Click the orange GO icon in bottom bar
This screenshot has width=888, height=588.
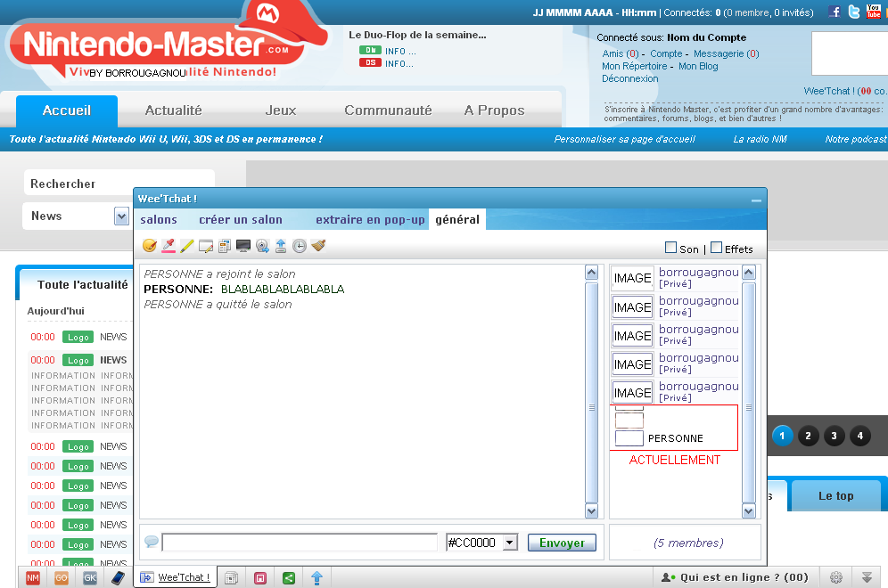click(62, 578)
